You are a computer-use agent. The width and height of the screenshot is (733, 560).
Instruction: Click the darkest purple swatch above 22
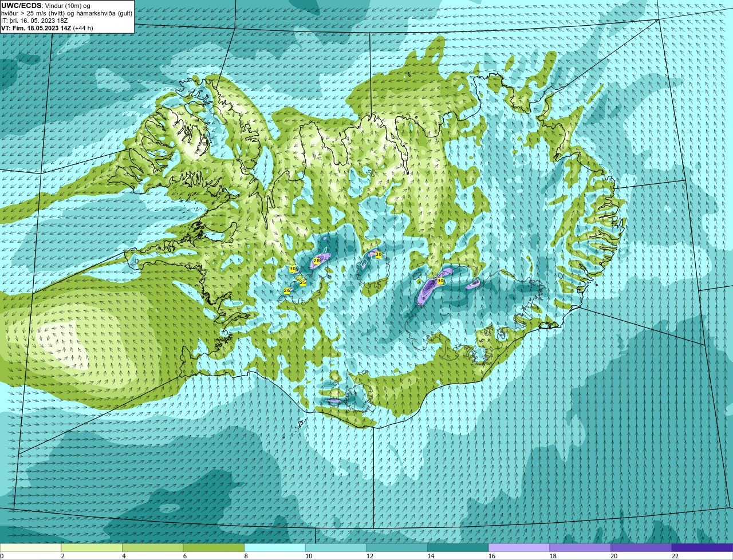coord(702,548)
